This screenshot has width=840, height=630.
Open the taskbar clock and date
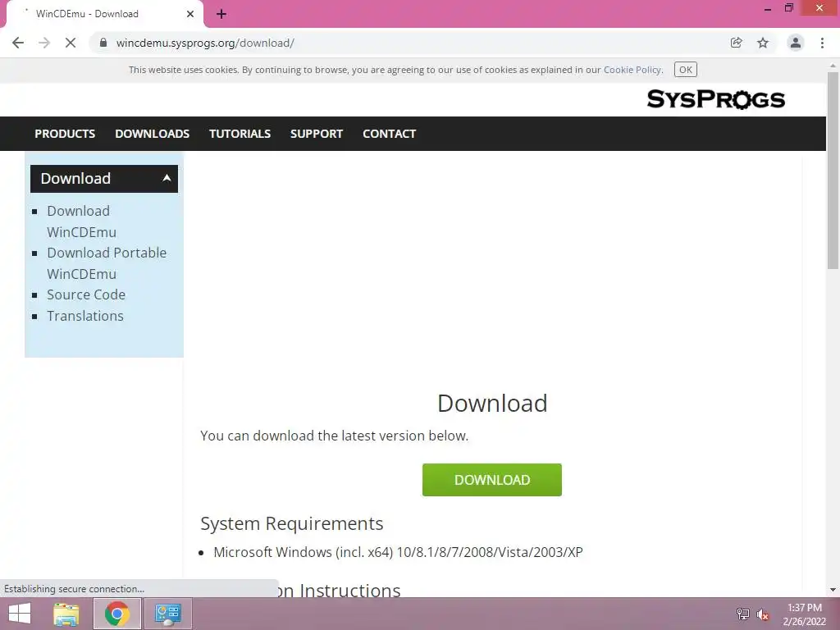[x=804, y=614]
